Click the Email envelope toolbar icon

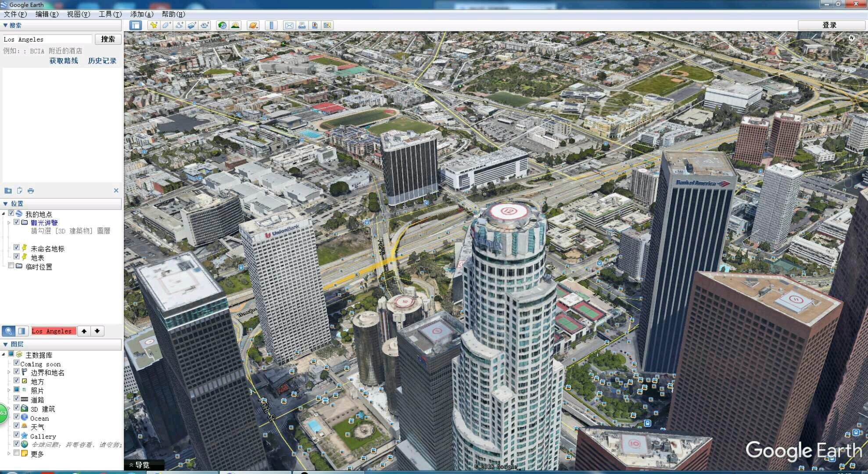coord(289,25)
